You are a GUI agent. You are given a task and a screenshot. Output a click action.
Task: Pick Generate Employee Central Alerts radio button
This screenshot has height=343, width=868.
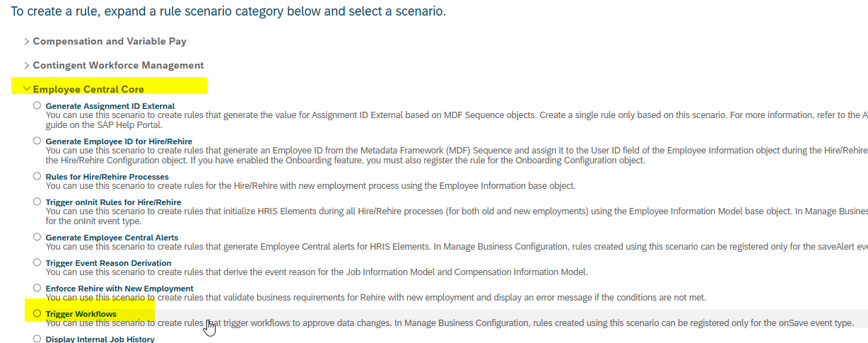click(37, 237)
